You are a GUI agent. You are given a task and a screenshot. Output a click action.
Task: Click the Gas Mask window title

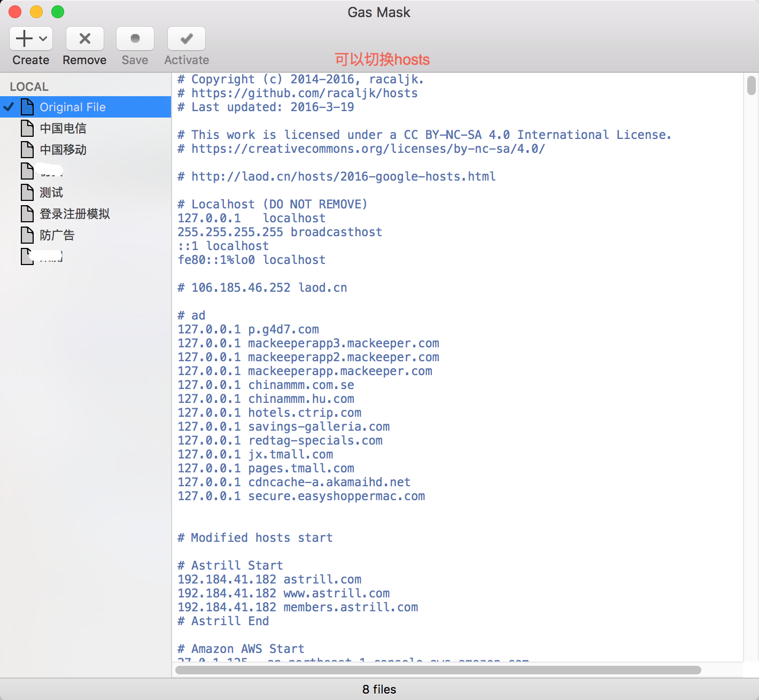point(379,12)
